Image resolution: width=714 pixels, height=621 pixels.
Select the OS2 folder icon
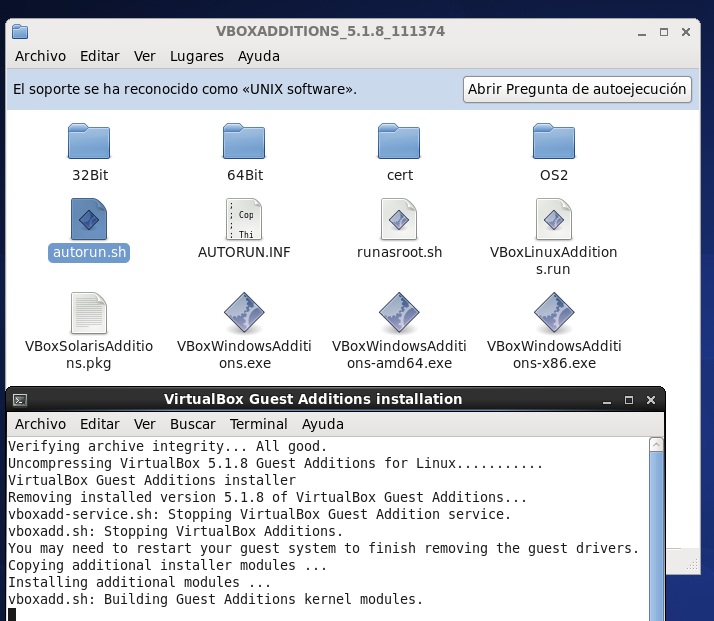(554, 141)
